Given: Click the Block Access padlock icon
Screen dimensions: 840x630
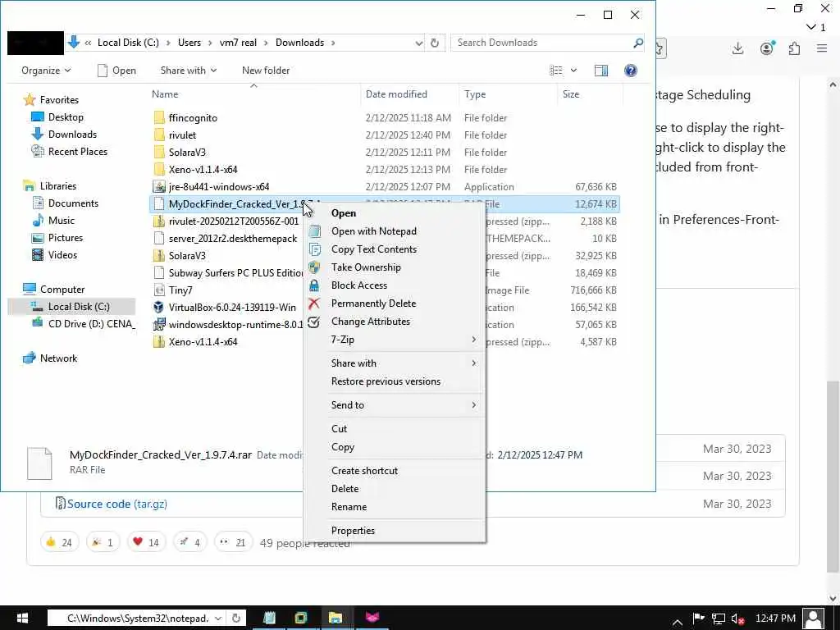Looking at the screenshot, I should pyautogui.click(x=314, y=285).
